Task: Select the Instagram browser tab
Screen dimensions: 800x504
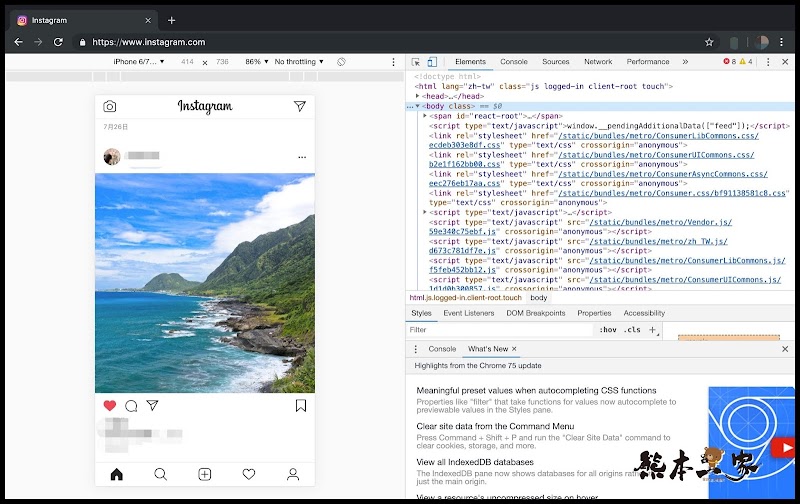Action: (84, 20)
